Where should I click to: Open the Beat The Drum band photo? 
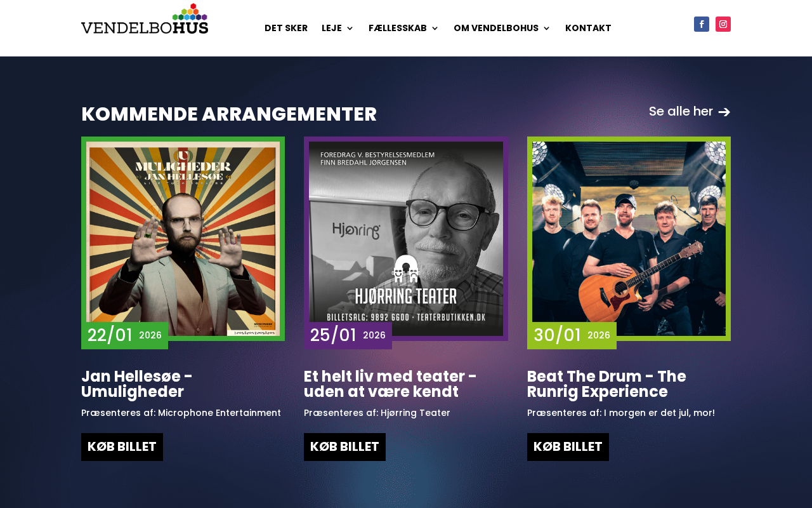(629, 239)
